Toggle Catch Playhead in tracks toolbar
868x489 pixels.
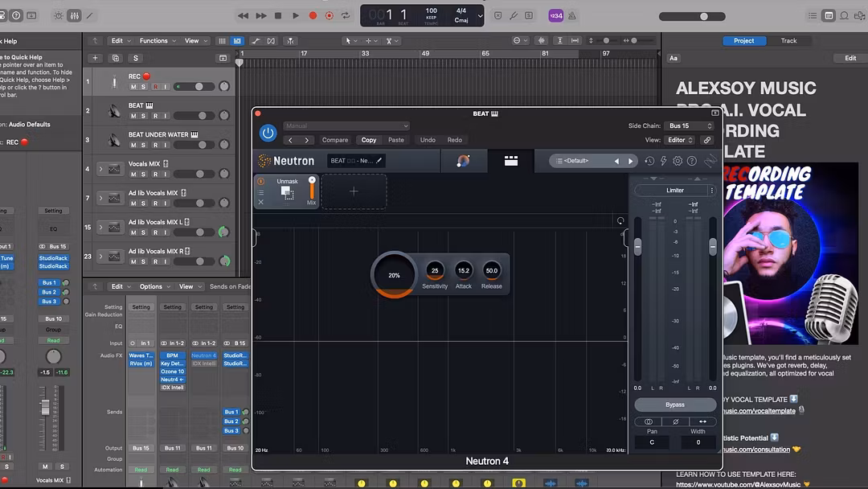[x=289, y=41]
